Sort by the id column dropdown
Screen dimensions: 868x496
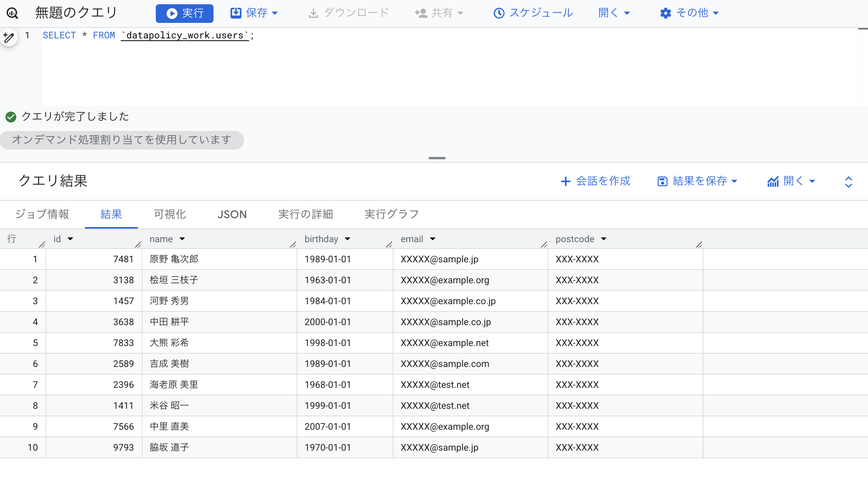pyautogui.click(x=71, y=239)
